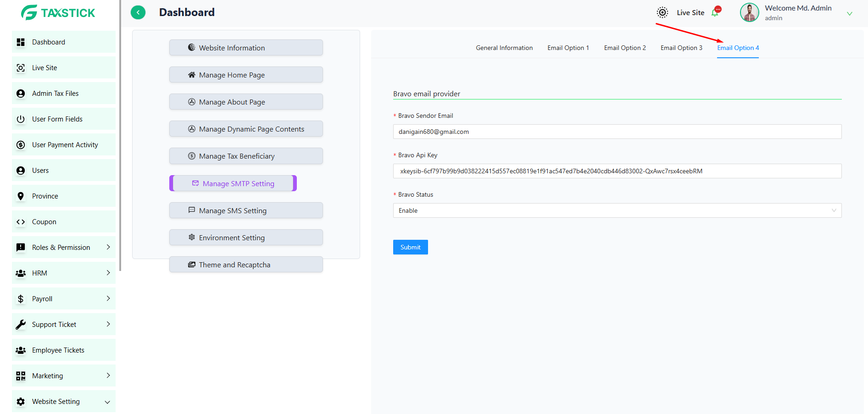This screenshot has width=868, height=414.
Task: Click the theme settings sun icon
Action: point(662,12)
